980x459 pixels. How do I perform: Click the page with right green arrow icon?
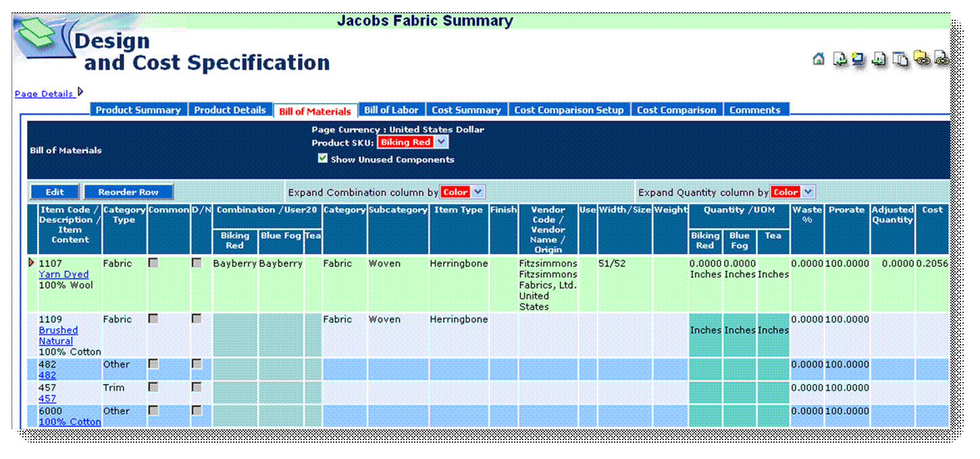879,59
